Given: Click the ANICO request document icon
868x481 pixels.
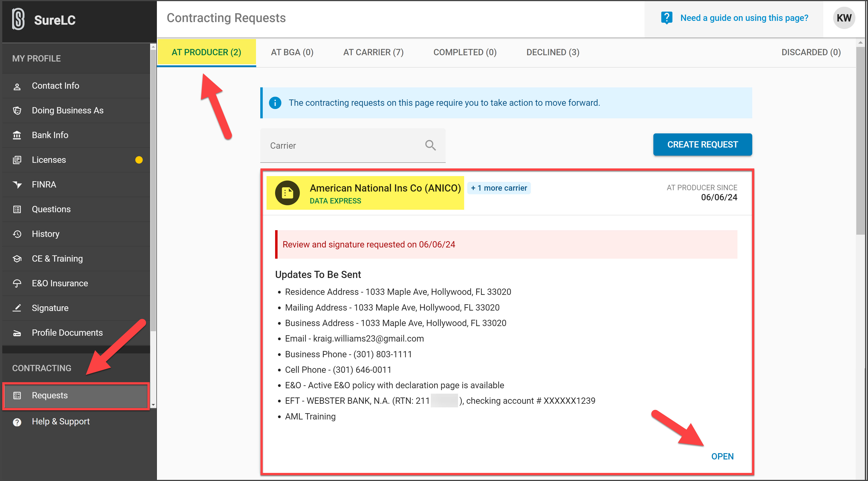Looking at the screenshot, I should (287, 193).
